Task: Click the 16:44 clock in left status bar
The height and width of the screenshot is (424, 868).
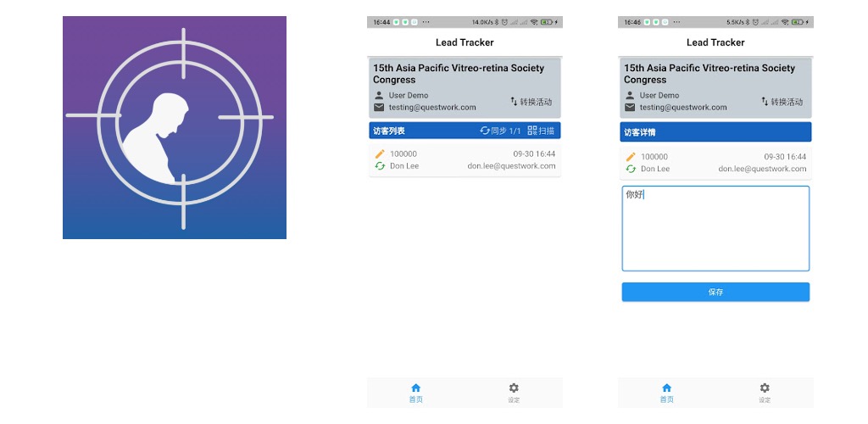Action: (381, 22)
